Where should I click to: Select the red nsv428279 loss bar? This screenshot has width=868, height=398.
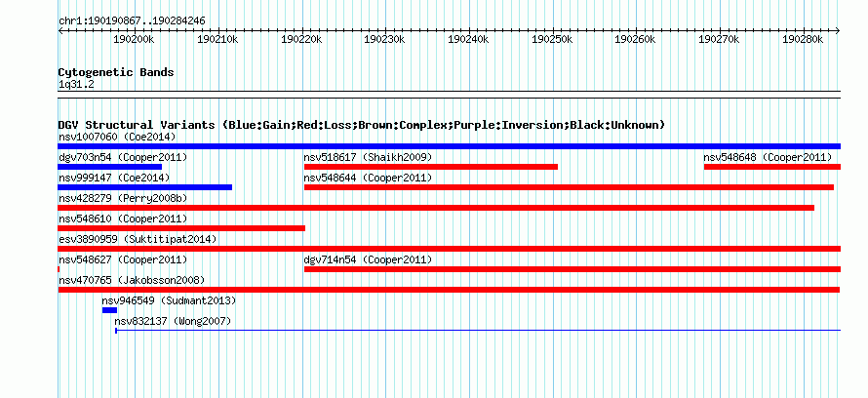(436, 208)
